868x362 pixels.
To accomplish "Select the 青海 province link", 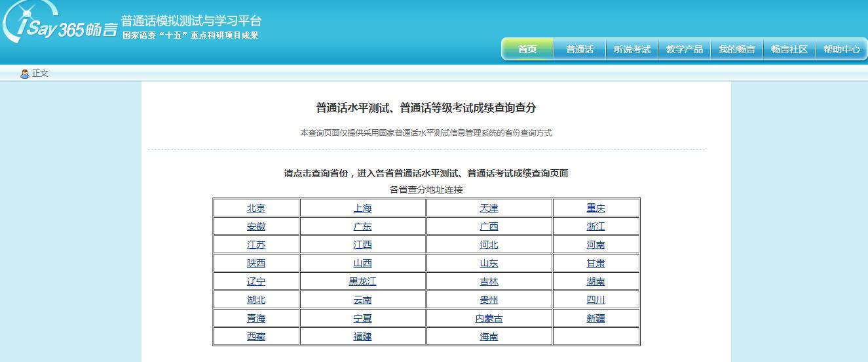I will tap(256, 318).
